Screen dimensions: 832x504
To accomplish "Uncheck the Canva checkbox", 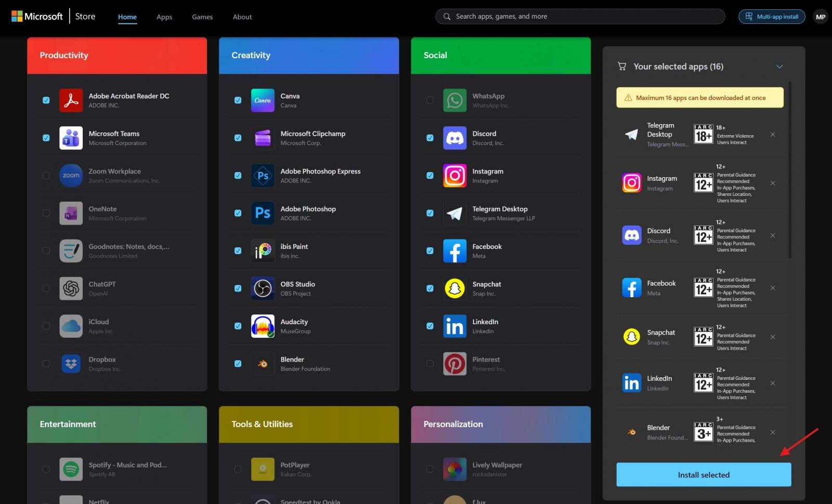I will click(x=238, y=100).
